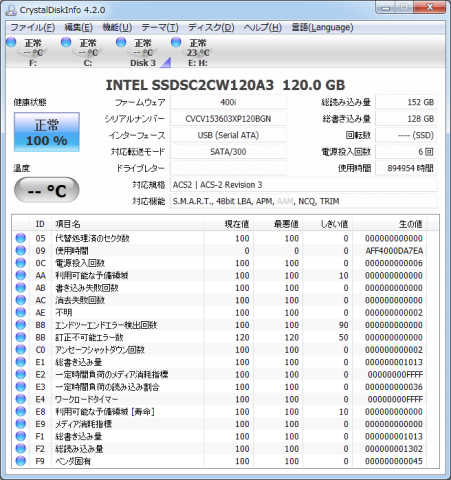Viewport: 451px width, 480px height.
Task: Click the total writes value 128 GB
Action: pyautogui.click(x=406, y=119)
